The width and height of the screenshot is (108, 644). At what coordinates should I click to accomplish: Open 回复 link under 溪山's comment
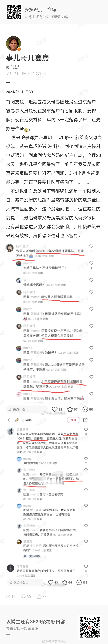[64, 285]
